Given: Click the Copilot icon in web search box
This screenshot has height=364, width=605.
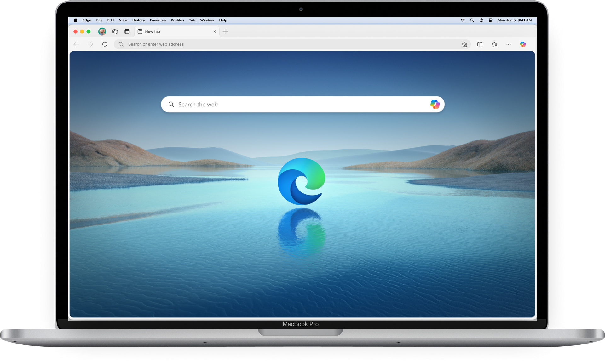Looking at the screenshot, I should 435,104.
